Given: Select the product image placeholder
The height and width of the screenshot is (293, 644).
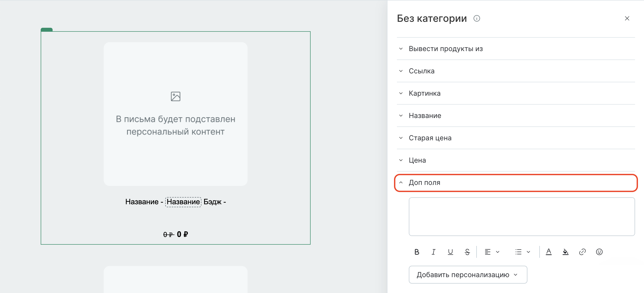Looking at the screenshot, I should [x=175, y=114].
